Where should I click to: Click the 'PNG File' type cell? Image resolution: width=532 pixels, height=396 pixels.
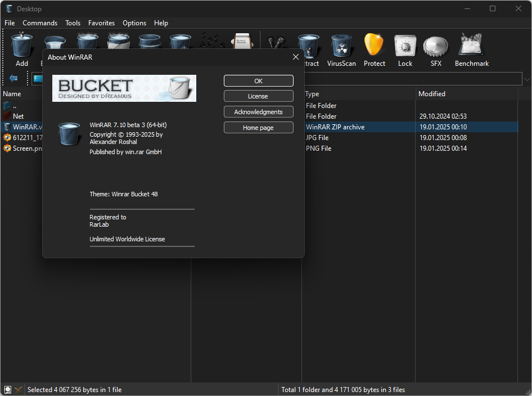pos(318,148)
